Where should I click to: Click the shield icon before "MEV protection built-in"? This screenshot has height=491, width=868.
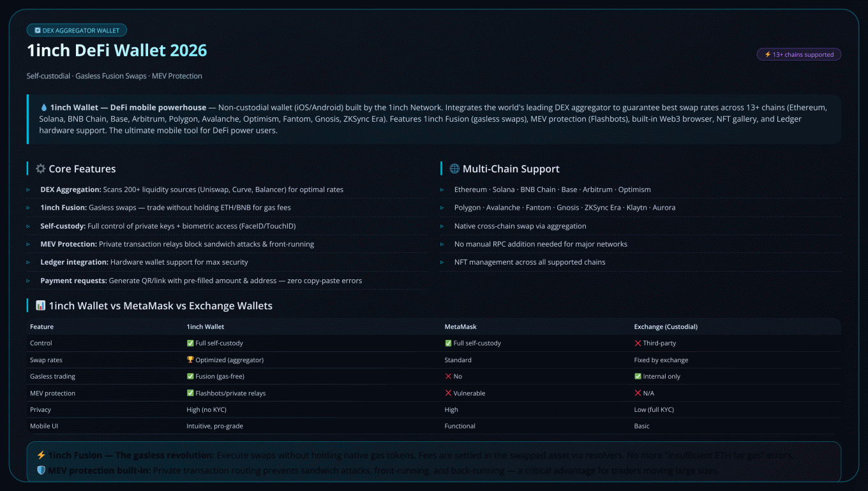click(x=41, y=471)
